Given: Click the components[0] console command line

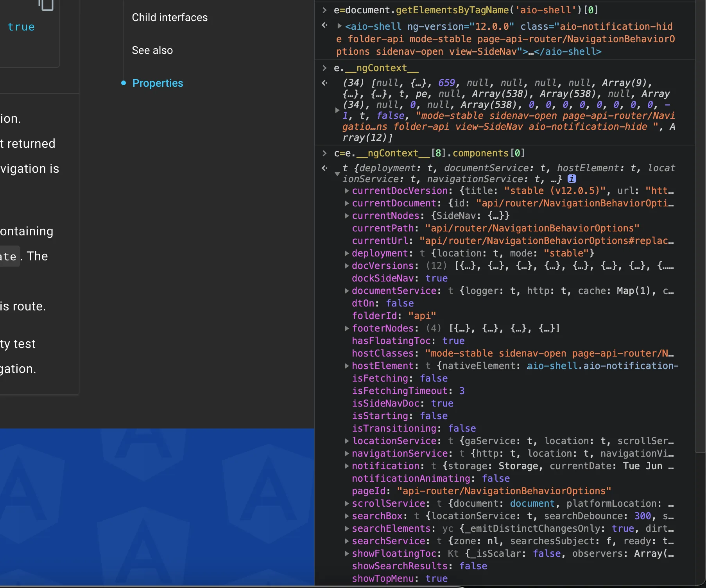Looking at the screenshot, I should 429,153.
